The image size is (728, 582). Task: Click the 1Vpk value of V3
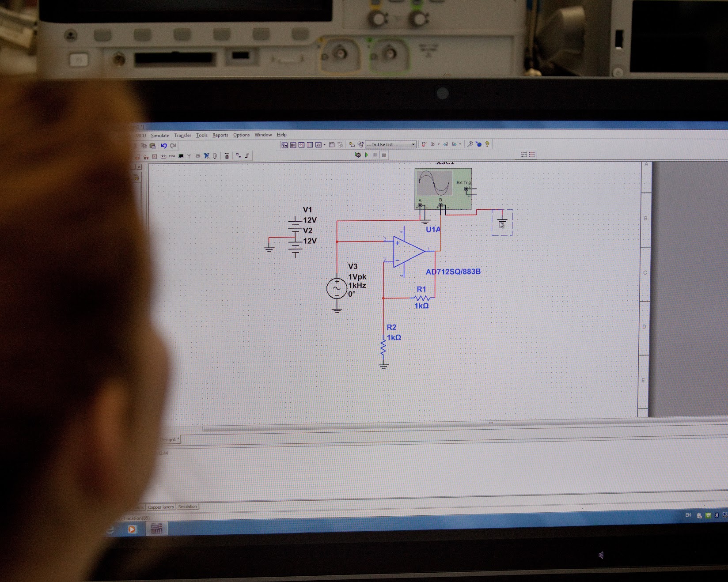[x=357, y=277]
